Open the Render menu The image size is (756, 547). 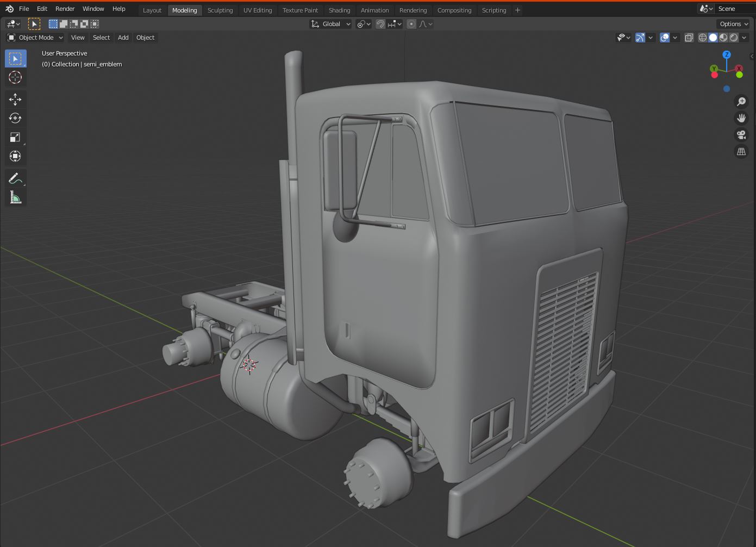[65, 9]
